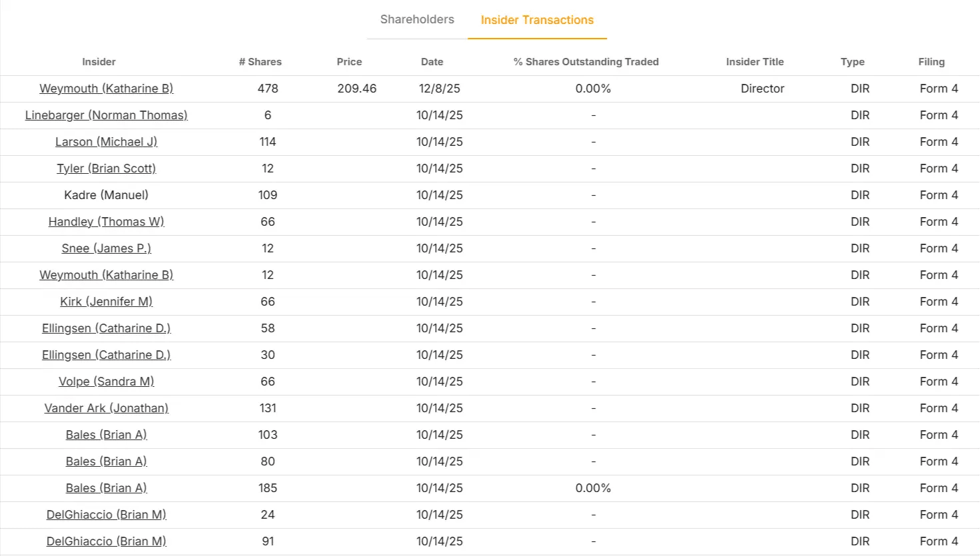Click the Price column header
The image size is (980, 556).
point(349,62)
